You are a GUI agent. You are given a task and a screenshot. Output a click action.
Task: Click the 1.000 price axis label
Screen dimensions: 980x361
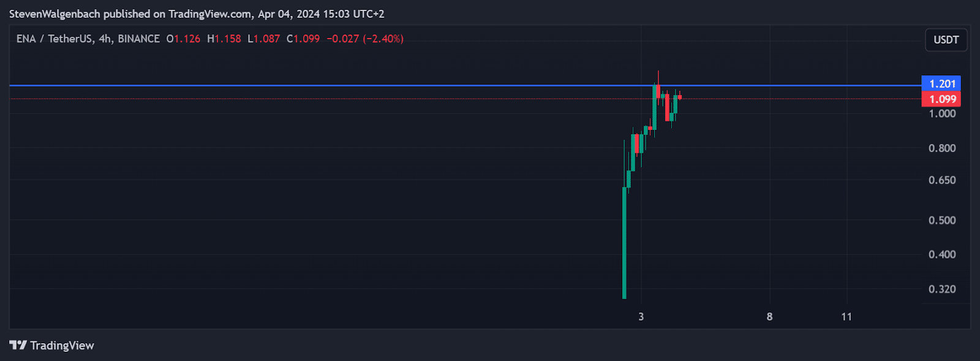pos(942,113)
